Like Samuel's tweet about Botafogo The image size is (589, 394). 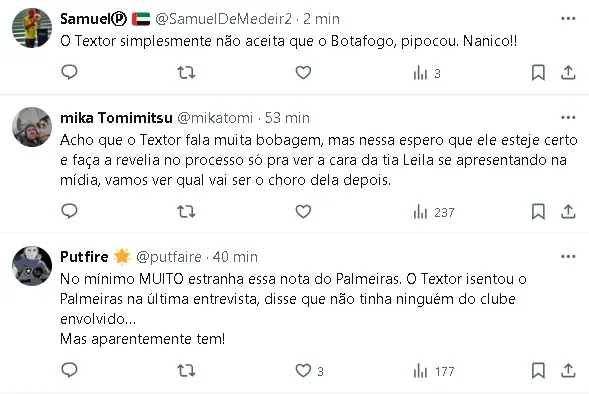coord(303,72)
